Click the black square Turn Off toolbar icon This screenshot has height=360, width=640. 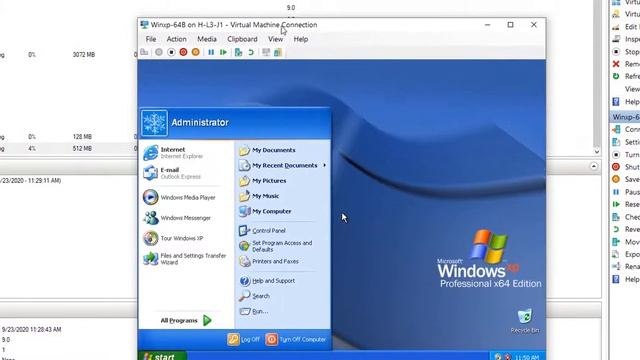pyautogui.click(x=171, y=52)
